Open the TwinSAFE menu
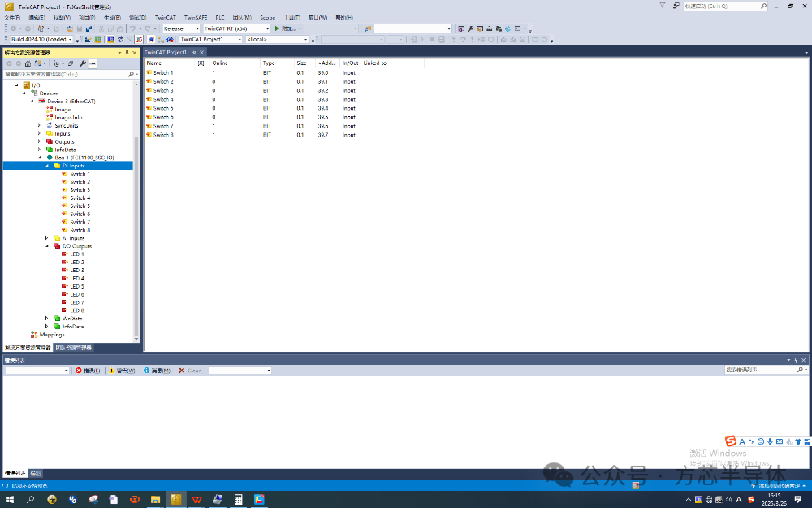The height and width of the screenshot is (508, 812). click(195, 18)
